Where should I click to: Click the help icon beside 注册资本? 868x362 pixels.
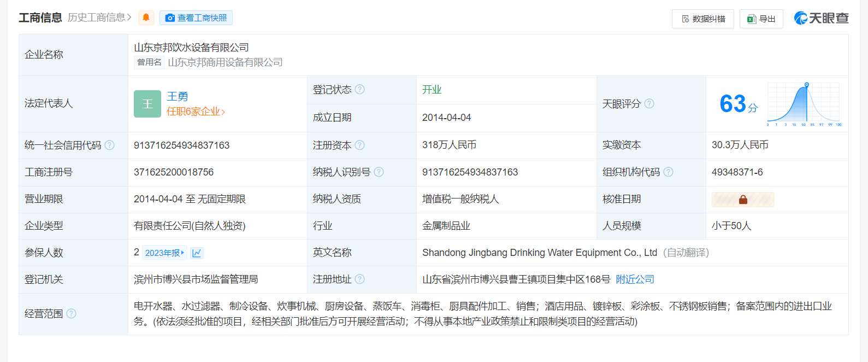359,145
